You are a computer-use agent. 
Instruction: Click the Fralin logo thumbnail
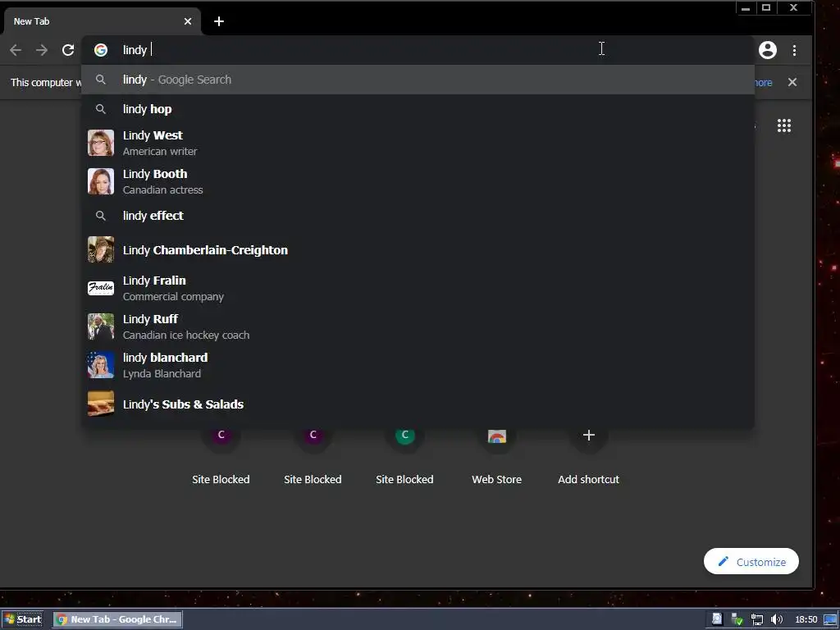tap(101, 288)
